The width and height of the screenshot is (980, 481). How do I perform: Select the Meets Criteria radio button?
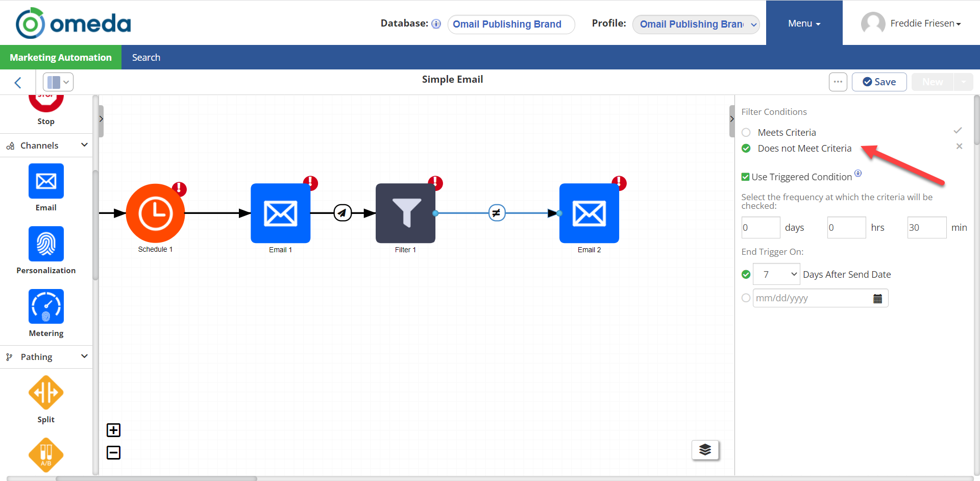click(746, 132)
